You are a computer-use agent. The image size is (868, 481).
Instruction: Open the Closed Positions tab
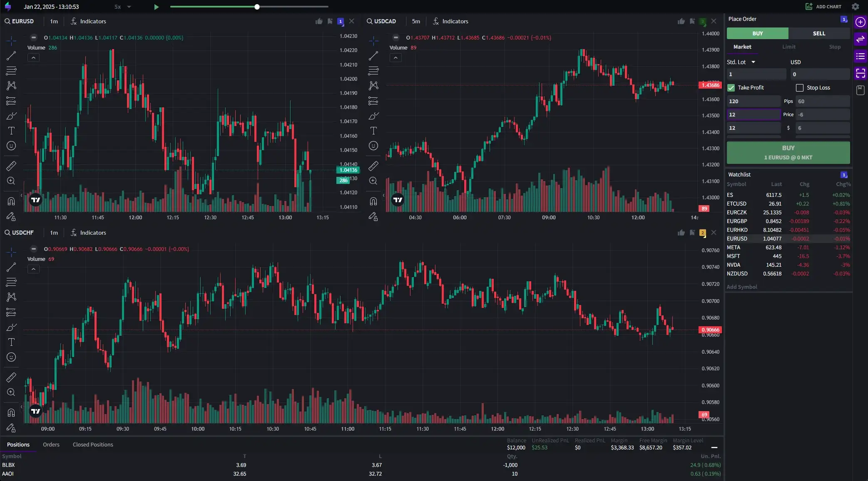point(92,444)
